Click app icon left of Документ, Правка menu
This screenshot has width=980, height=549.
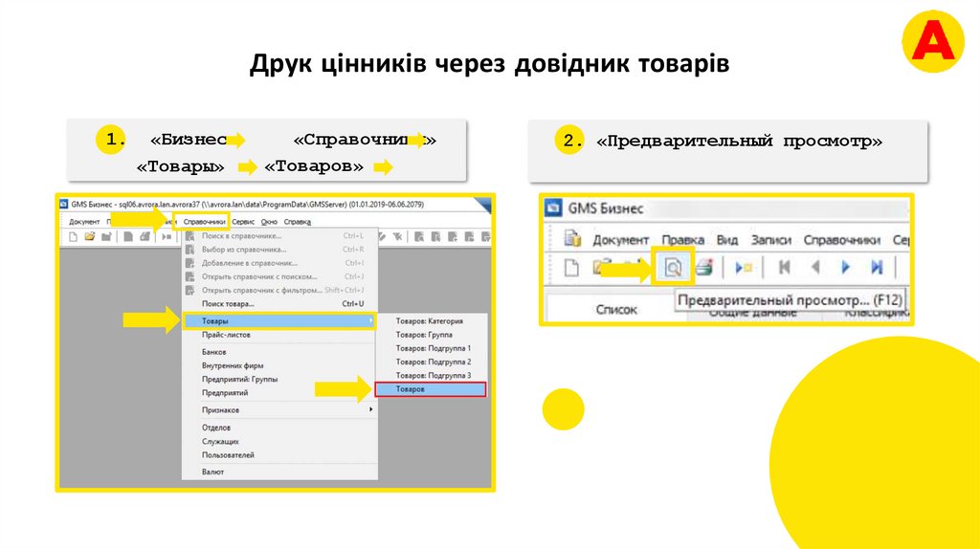tap(572, 238)
